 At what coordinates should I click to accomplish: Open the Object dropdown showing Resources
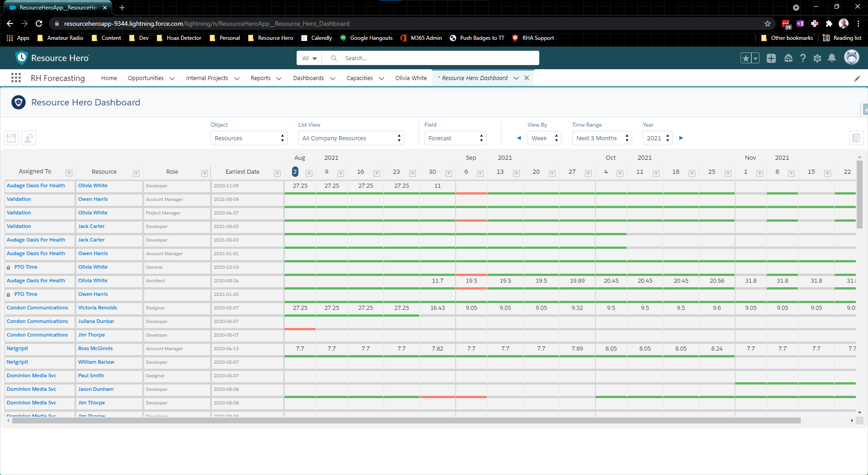click(x=249, y=138)
